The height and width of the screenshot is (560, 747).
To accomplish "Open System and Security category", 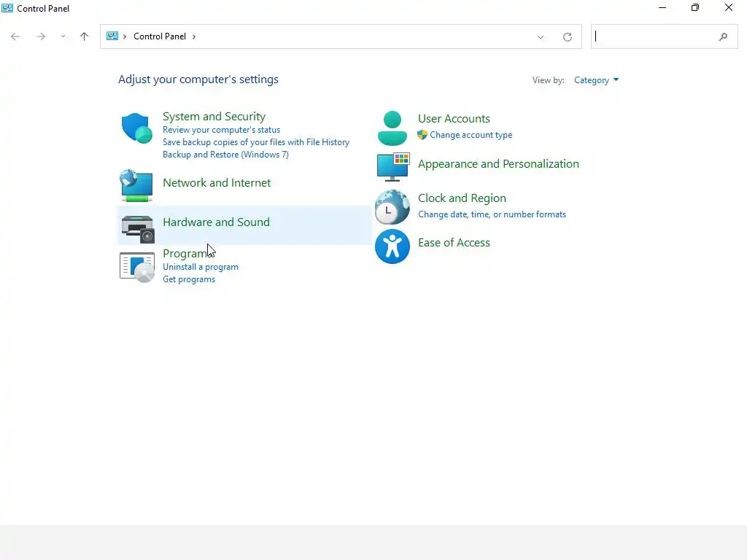I will 214,116.
